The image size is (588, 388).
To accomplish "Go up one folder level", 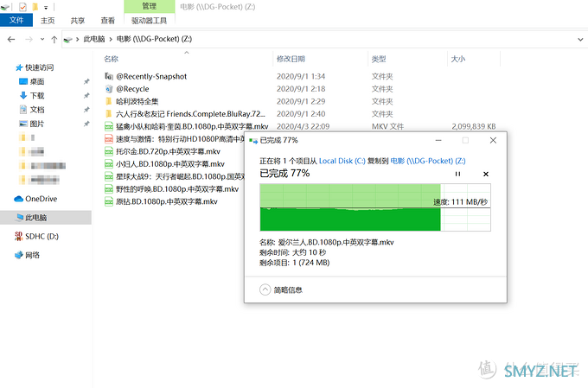I will click(54, 39).
